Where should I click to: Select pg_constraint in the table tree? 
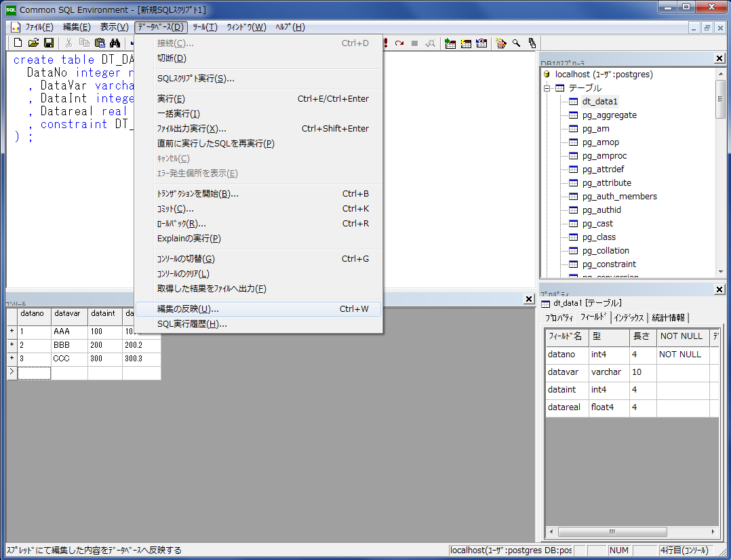609,264
